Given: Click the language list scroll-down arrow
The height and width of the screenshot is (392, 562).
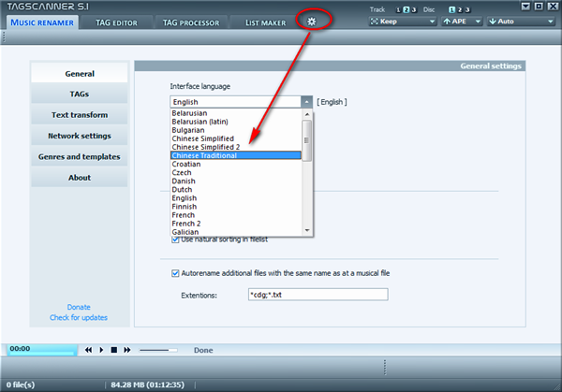Looking at the screenshot, I should coord(307,230).
